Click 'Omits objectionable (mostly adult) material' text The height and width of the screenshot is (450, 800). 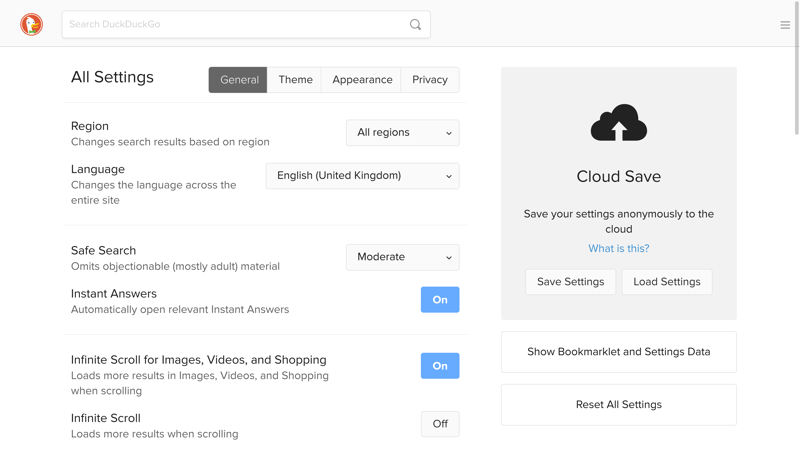tap(175, 266)
